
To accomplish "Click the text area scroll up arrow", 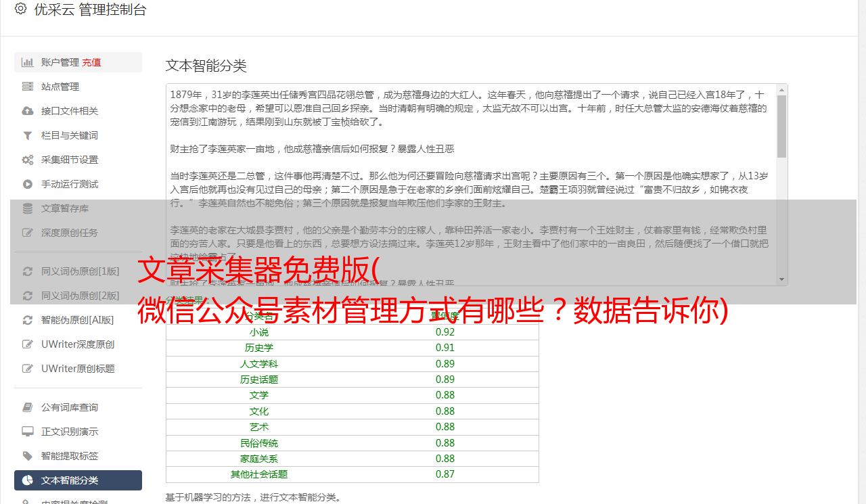I will tap(782, 89).
